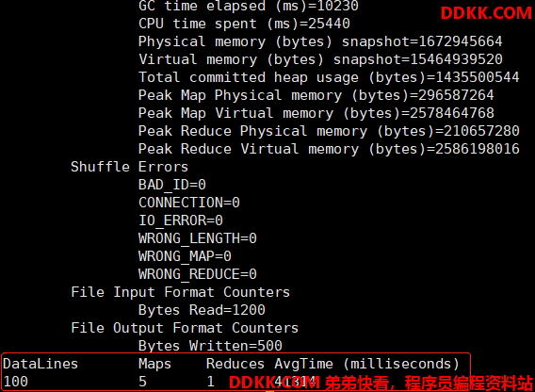This screenshot has height=392, width=535.
Task: Click the Bytes Read=1200 line
Action: [x=202, y=310]
